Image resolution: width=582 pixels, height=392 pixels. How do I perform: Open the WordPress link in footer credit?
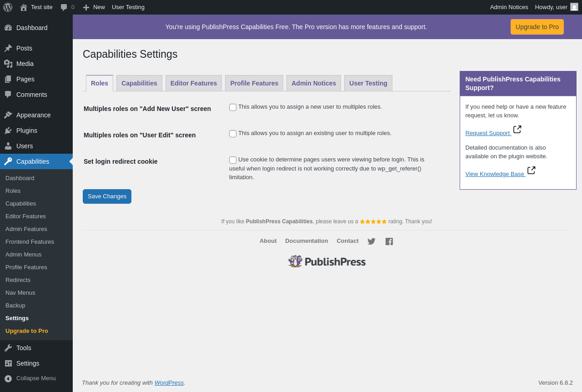(169, 383)
